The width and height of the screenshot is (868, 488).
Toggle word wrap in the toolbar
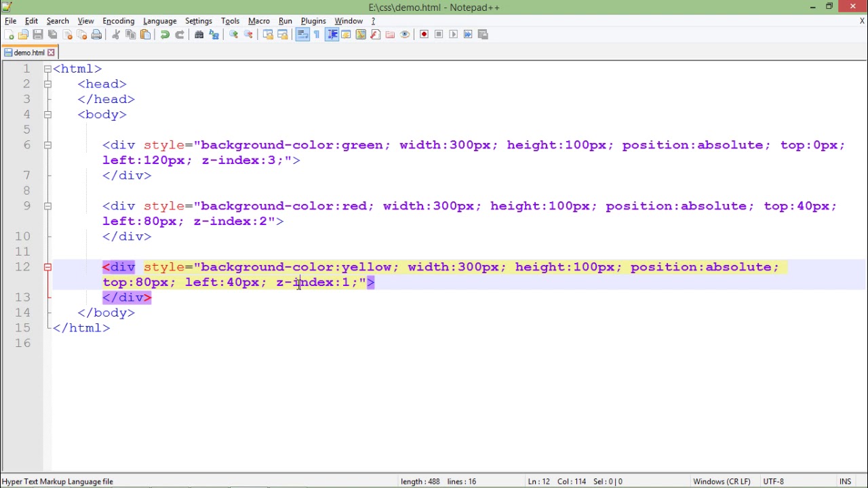pyautogui.click(x=302, y=35)
